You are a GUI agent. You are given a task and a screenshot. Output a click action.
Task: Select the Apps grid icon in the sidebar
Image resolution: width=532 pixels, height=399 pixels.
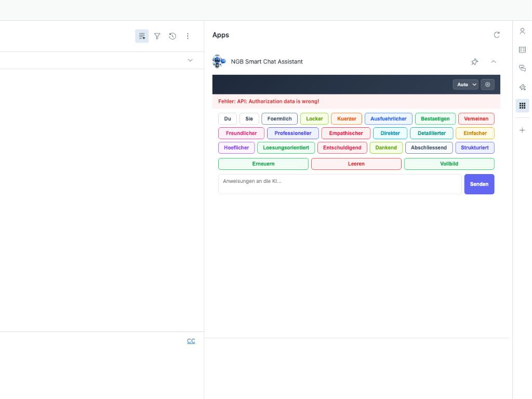522,105
